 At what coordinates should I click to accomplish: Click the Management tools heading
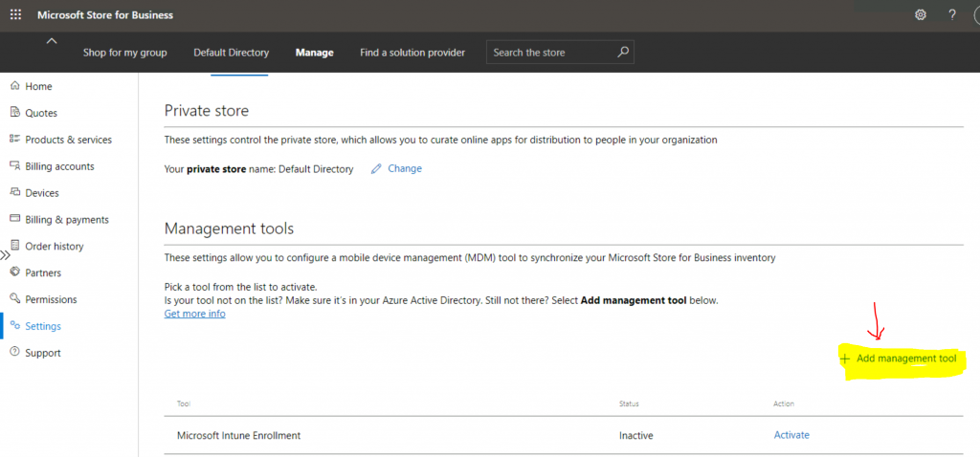point(229,228)
